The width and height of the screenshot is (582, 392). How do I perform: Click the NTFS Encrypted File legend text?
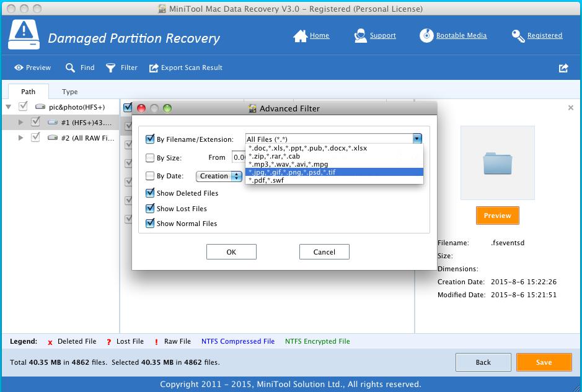[x=317, y=341]
